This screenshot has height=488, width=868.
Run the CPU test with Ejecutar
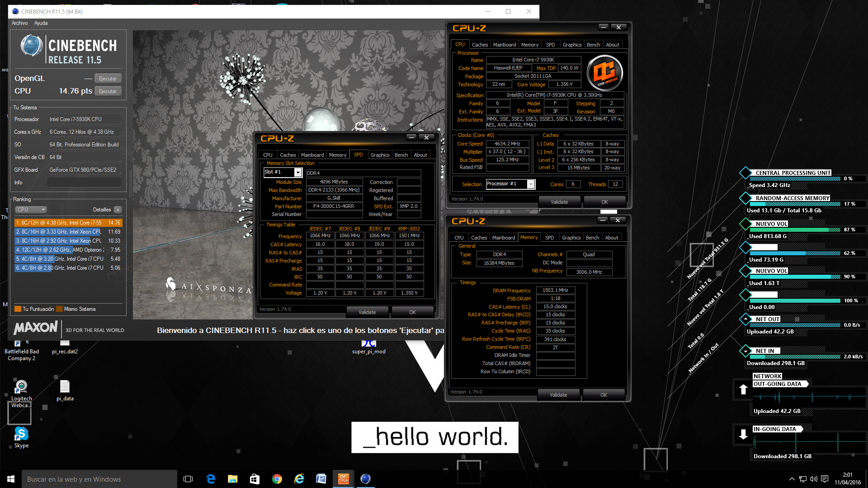(x=108, y=91)
